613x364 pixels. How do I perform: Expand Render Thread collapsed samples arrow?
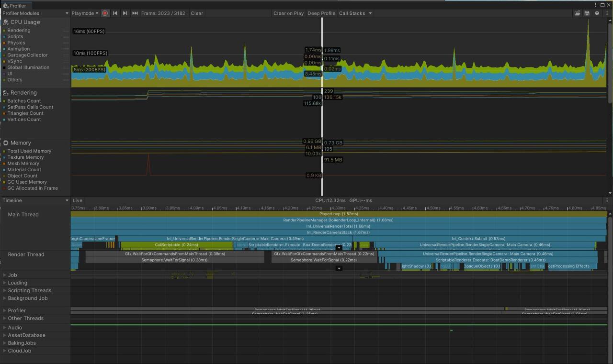point(339,269)
